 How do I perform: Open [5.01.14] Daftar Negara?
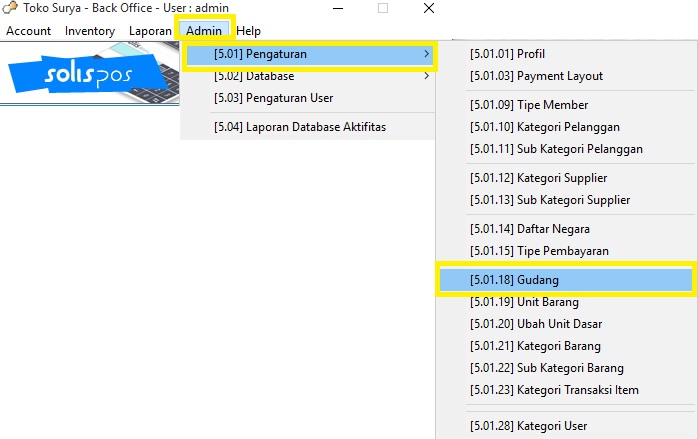coord(529,229)
